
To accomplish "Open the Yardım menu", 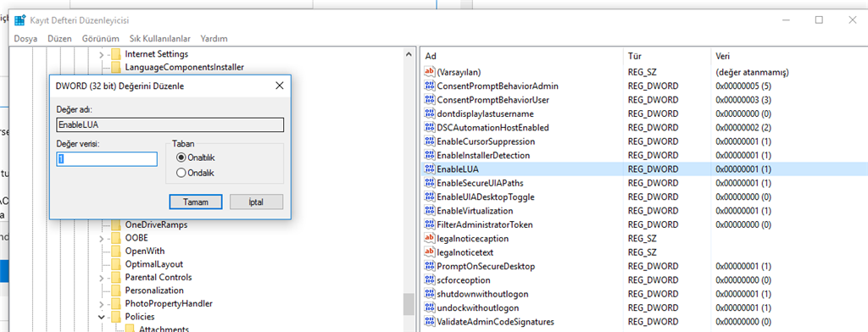I will 214,39.
